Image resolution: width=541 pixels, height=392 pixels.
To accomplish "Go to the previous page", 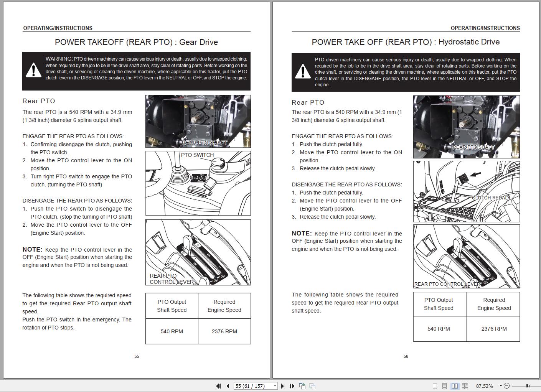I will (228, 386).
